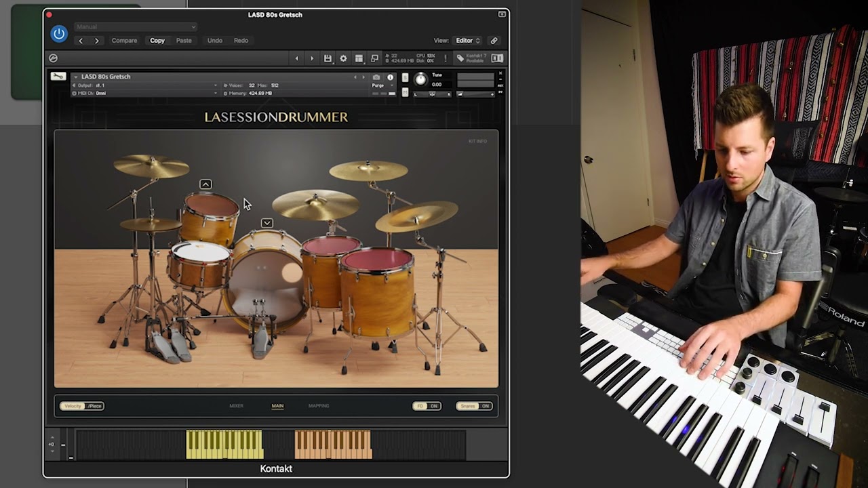Switch to the MAIN tab

[277, 406]
